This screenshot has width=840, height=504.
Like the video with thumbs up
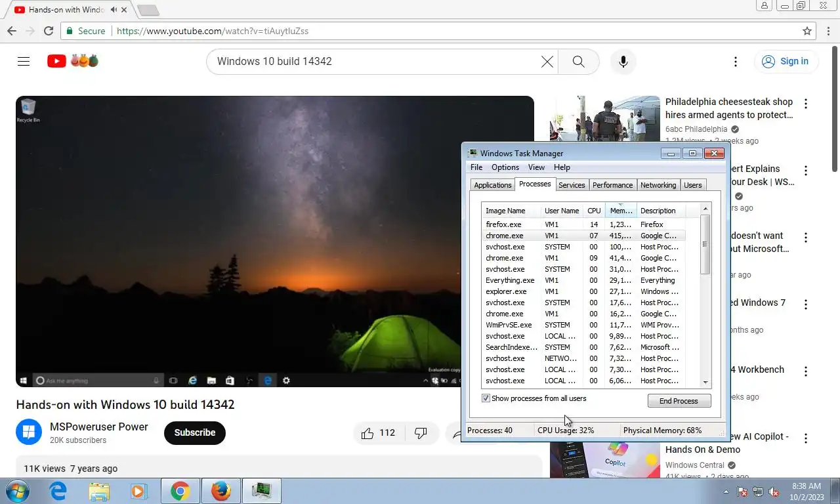(x=378, y=432)
